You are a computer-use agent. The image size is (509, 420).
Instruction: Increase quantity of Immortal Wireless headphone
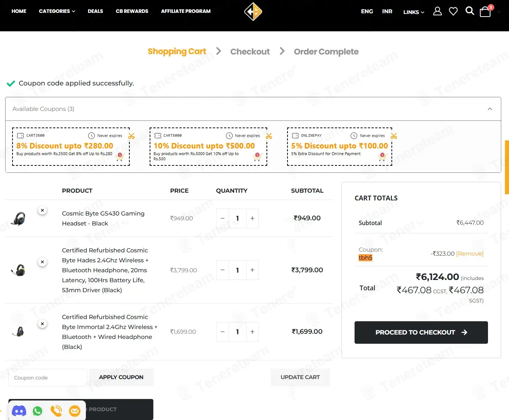pos(252,332)
